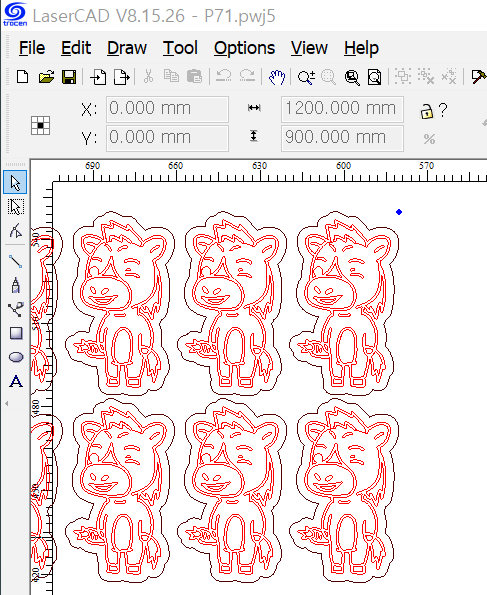This screenshot has width=487, height=595.
Task: Select the rectangle tool
Action: click(x=16, y=334)
